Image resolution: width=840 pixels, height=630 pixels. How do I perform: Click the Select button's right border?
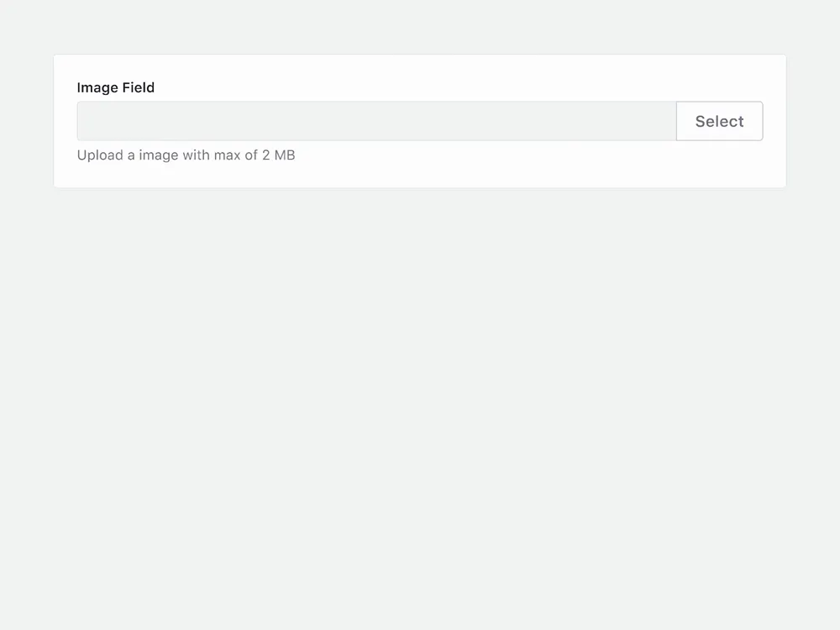[762, 121]
